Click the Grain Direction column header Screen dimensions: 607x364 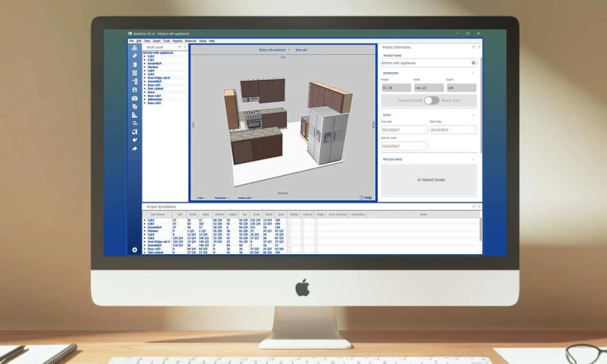coord(337,215)
